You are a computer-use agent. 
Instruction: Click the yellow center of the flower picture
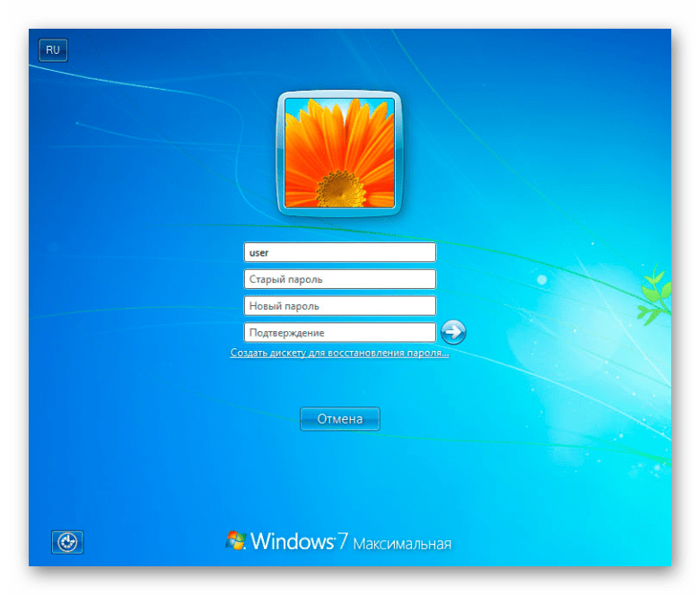339,187
